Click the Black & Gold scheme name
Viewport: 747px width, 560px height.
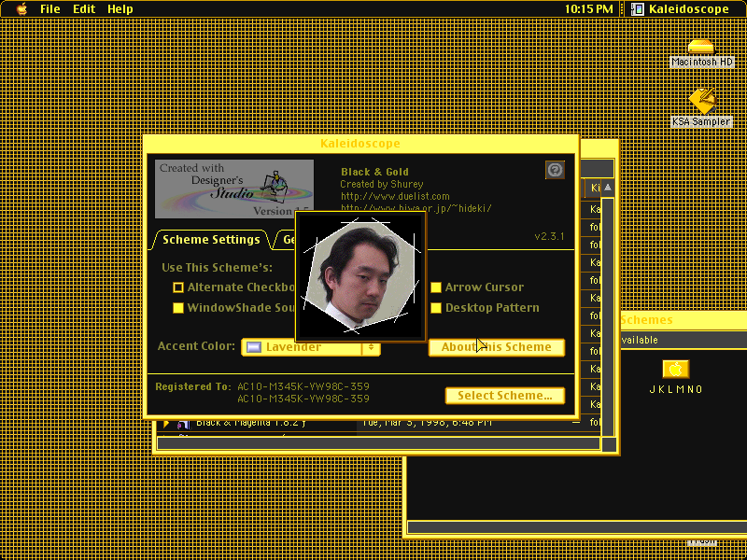[374, 172]
